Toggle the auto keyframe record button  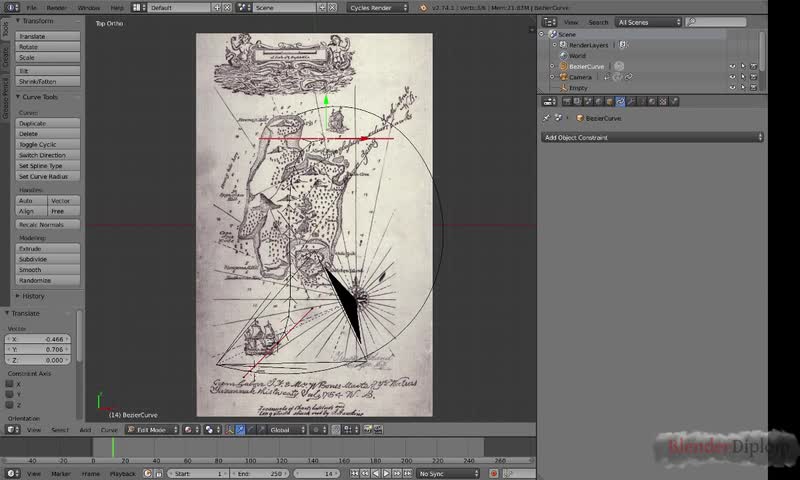[x=493, y=474]
